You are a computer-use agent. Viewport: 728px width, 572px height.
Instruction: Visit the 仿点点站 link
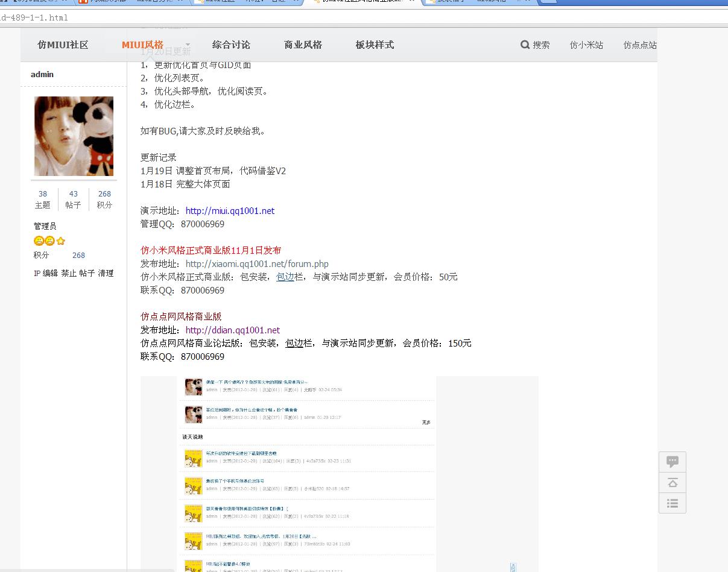click(640, 45)
